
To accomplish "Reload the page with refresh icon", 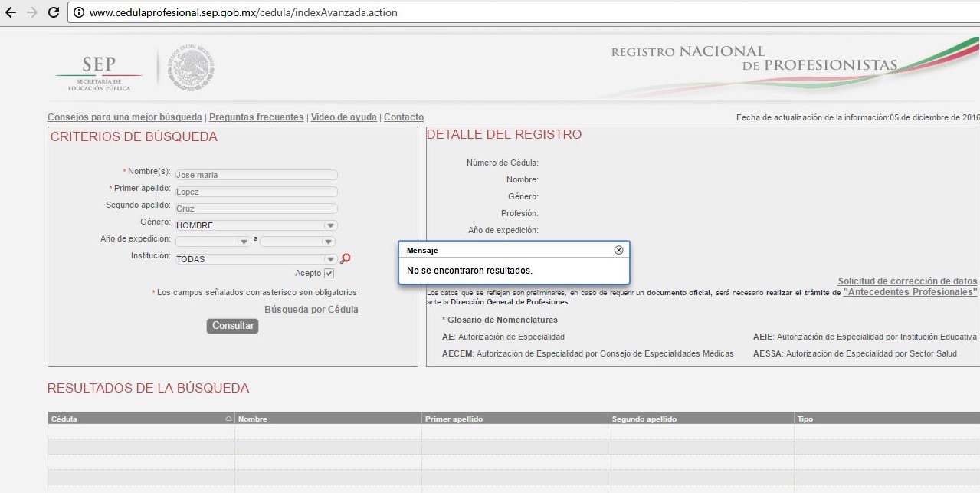I will [54, 13].
